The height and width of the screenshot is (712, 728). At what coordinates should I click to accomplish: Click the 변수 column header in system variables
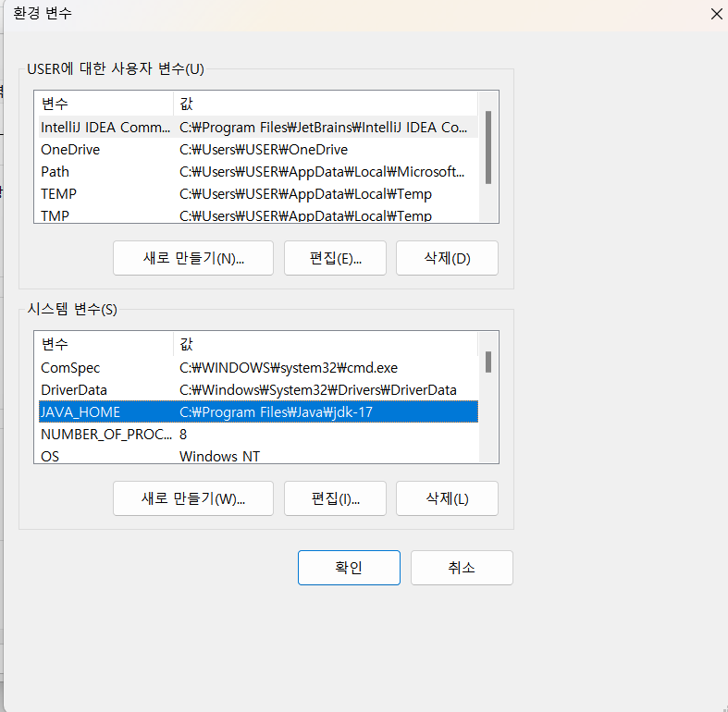(x=104, y=344)
